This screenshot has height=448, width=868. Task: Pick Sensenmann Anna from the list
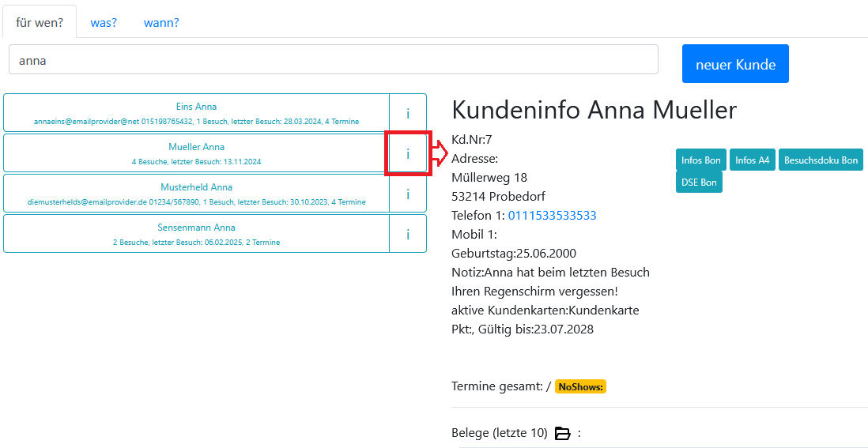196,234
